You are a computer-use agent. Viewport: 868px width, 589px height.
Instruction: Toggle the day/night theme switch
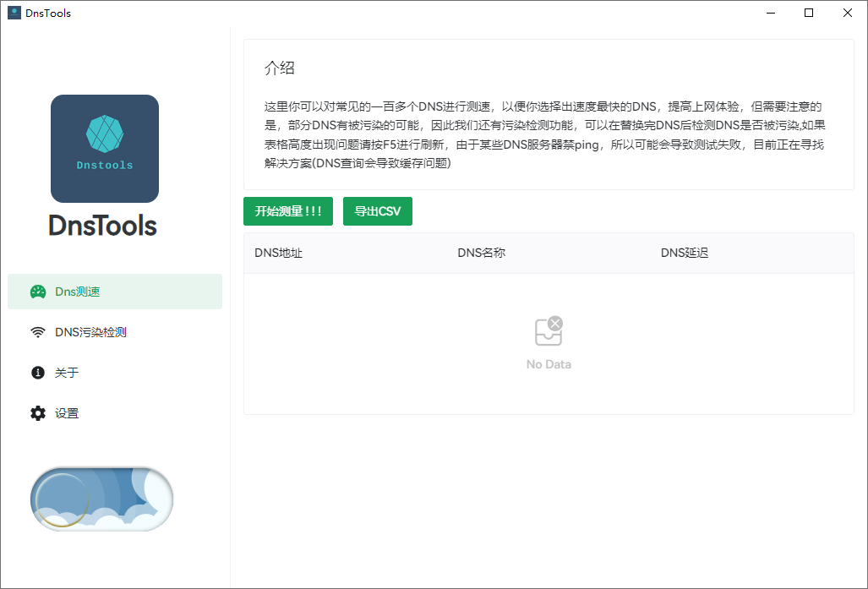coord(102,499)
